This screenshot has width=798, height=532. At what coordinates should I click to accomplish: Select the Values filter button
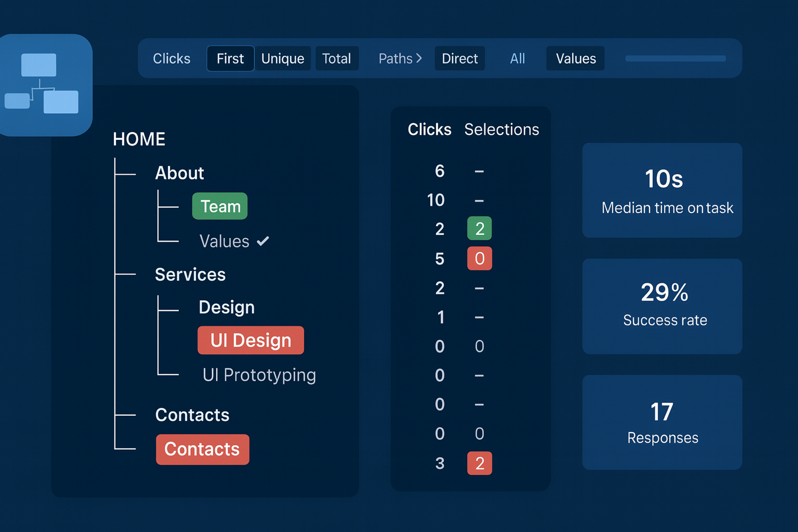575,58
